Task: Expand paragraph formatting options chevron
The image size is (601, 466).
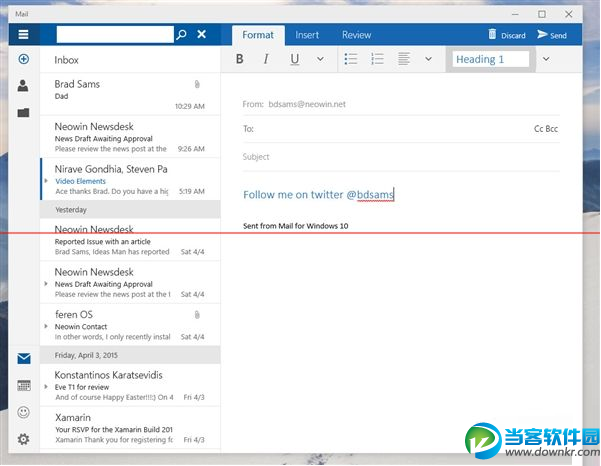Action: (429, 59)
